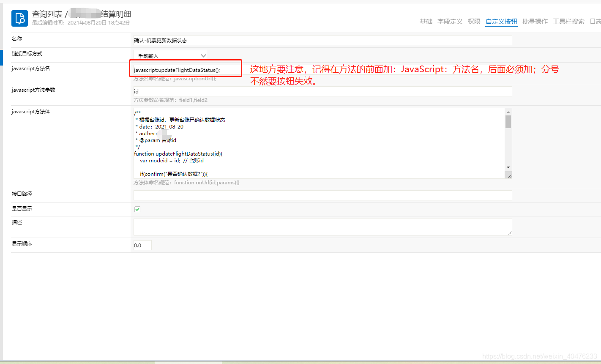Click the 显示顺序 field showing 0.0
The width and height of the screenshot is (601, 364).
[142, 245]
